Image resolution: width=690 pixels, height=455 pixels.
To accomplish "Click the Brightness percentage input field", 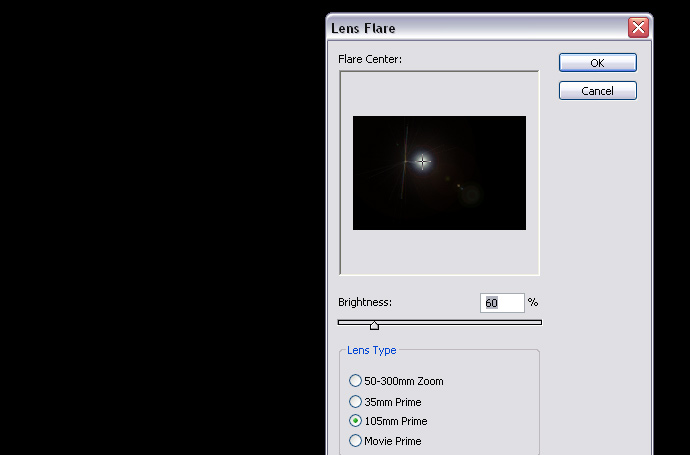I will point(502,303).
